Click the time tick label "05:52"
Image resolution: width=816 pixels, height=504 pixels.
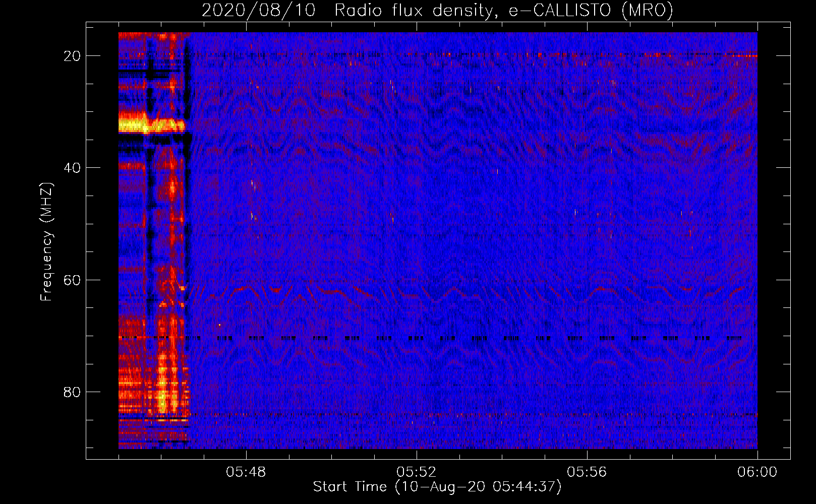coord(417,472)
